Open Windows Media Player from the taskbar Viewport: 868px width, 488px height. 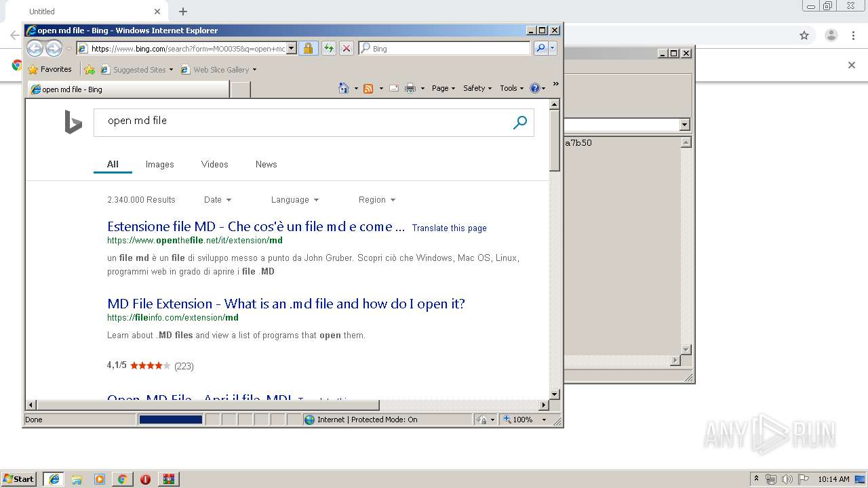[100, 479]
